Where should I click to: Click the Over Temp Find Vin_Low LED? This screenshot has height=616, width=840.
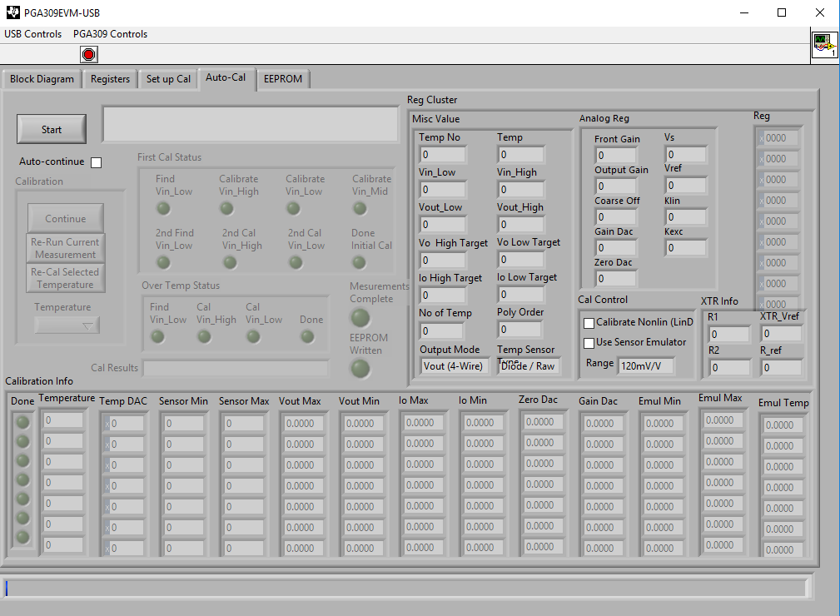(x=157, y=336)
